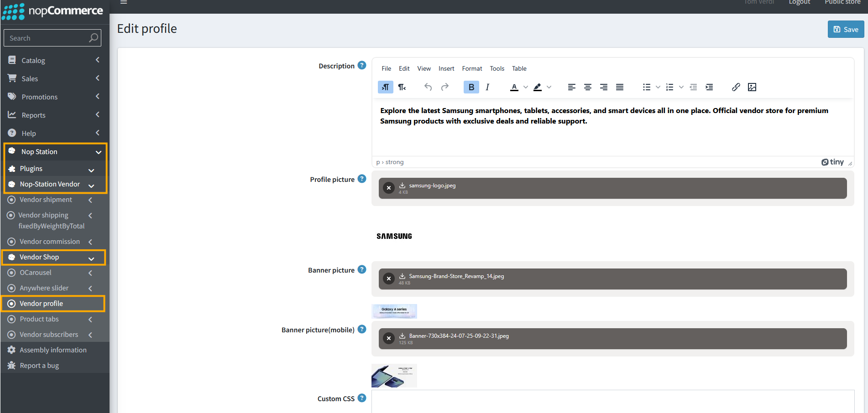This screenshot has height=413, width=868.
Task: Click inside the sidebar Search field
Action: (52, 38)
